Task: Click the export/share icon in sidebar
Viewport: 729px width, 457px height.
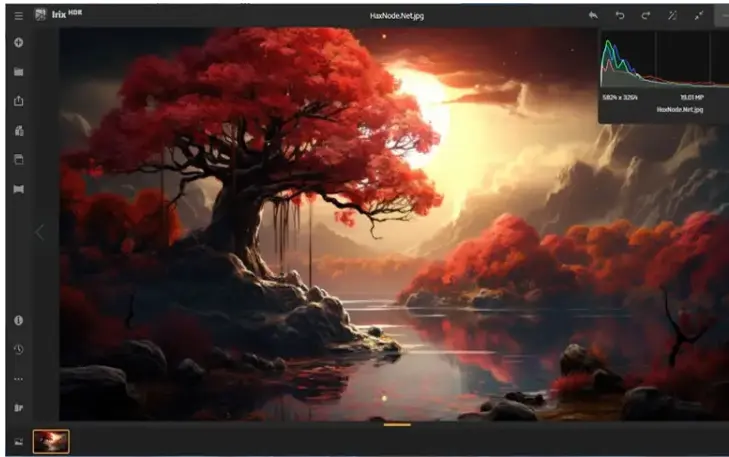Action: [18, 101]
